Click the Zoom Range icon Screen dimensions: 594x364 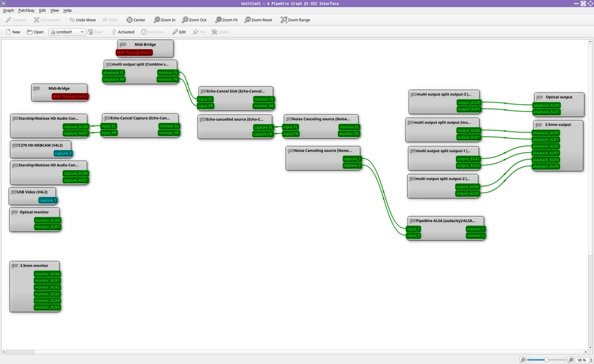pos(284,20)
